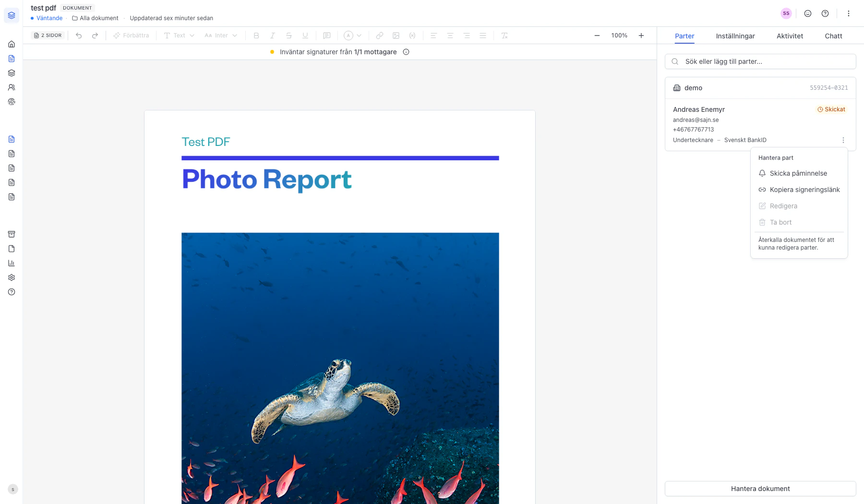Click the fingerprint icon in the sidebar
864x504 pixels.
(x=12, y=102)
